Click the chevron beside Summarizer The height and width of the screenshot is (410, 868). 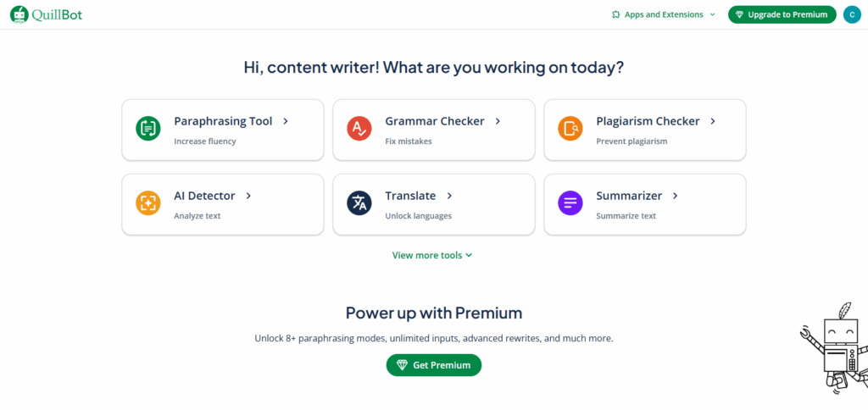tap(675, 196)
